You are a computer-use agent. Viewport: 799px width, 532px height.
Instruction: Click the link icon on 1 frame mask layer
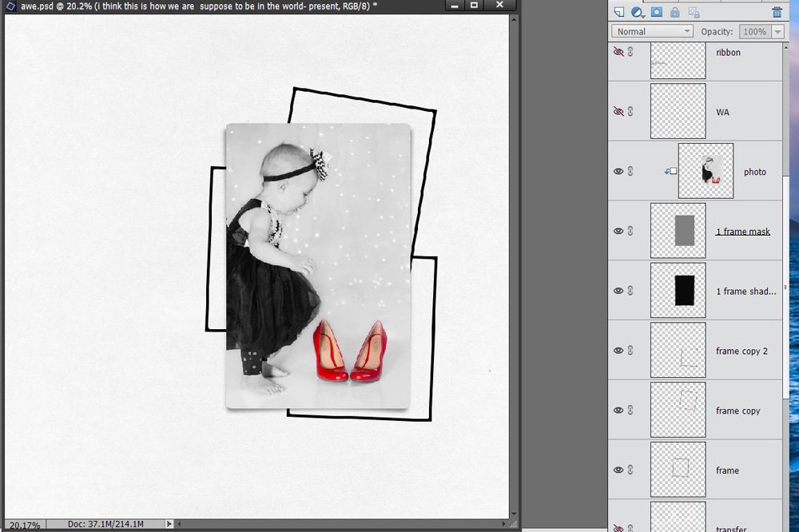point(630,231)
